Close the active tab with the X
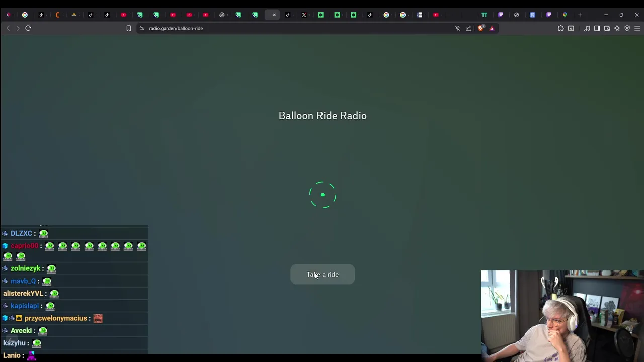Screen dimensions: 644x362 pos(274,15)
